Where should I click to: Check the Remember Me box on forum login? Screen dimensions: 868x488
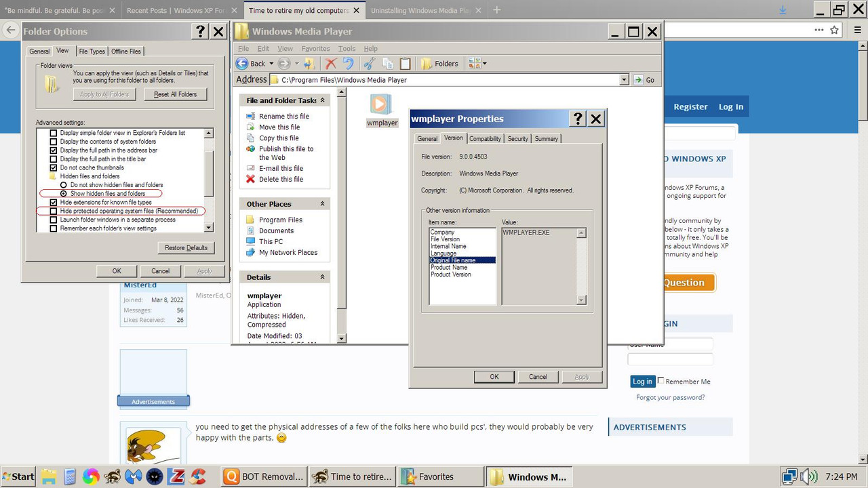pyautogui.click(x=660, y=380)
